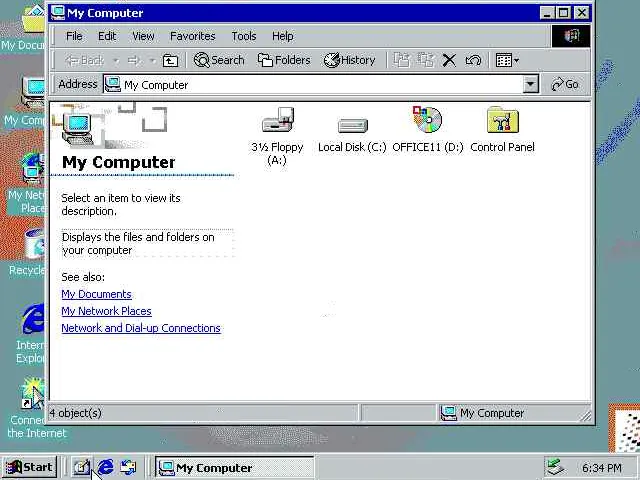Image resolution: width=640 pixels, height=480 pixels.
Task: Open the Search pane from toolbar
Action: [x=219, y=60]
